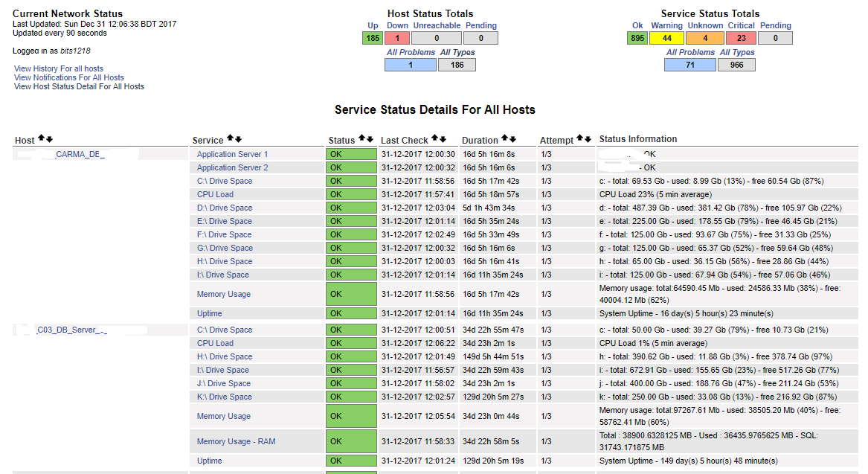Screen dimensions: 868x474
Task: Sort Attempt column ascending with up arrow
Action: pos(580,138)
